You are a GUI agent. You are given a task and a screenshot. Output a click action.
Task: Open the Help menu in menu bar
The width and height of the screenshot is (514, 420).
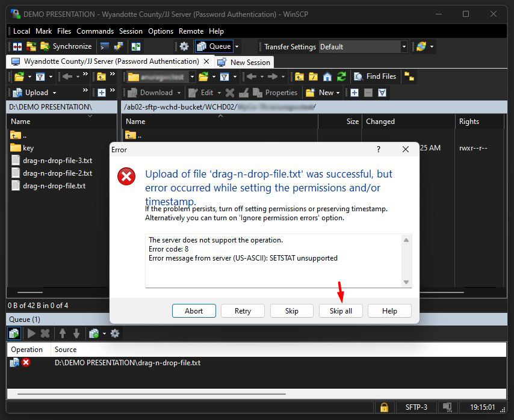pos(216,31)
